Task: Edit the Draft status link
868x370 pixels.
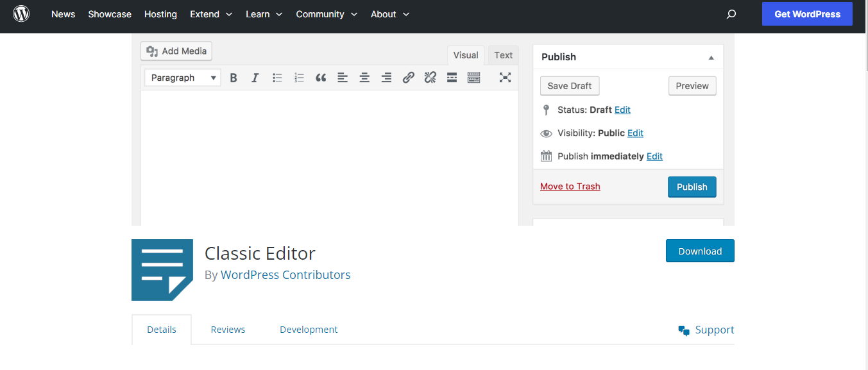Action: pos(622,110)
